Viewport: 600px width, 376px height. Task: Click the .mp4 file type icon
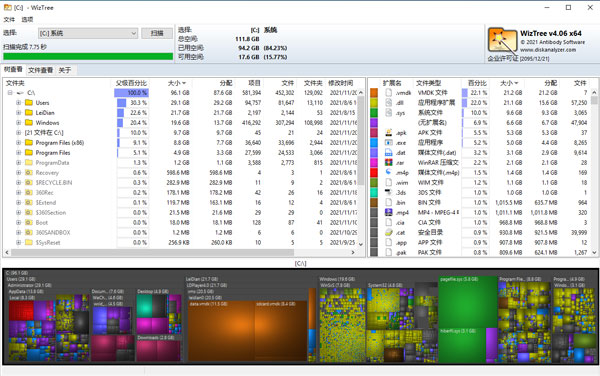[388, 212]
